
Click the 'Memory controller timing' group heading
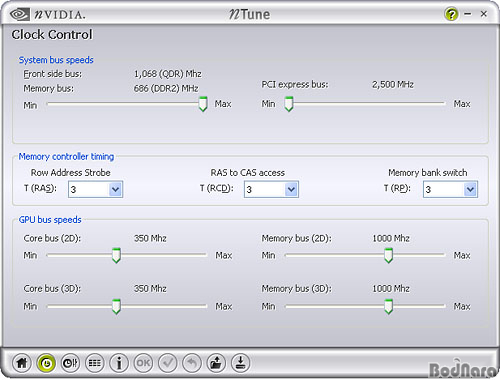66,157
